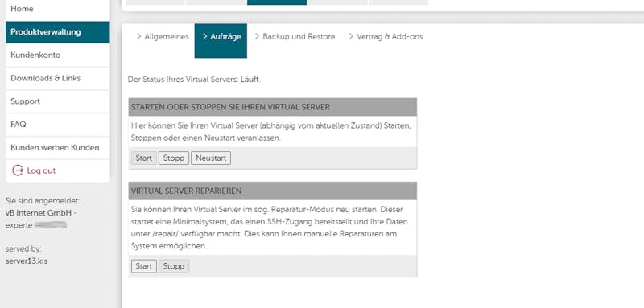Viewport: 644px width, 308px height.
Task: Switch to Backup und Restore tab
Action: pos(295,36)
